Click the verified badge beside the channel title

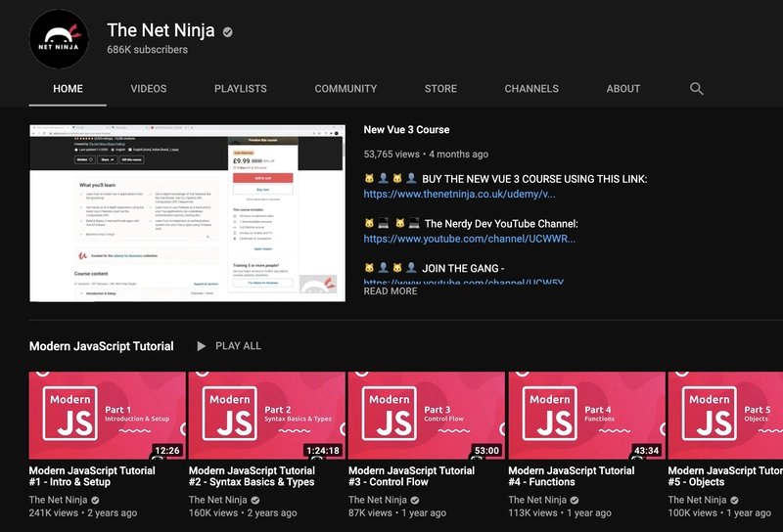(x=228, y=32)
